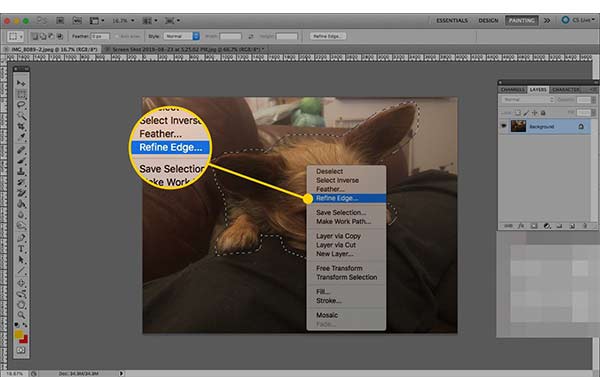Reset default foreground and background colors

coord(16,325)
